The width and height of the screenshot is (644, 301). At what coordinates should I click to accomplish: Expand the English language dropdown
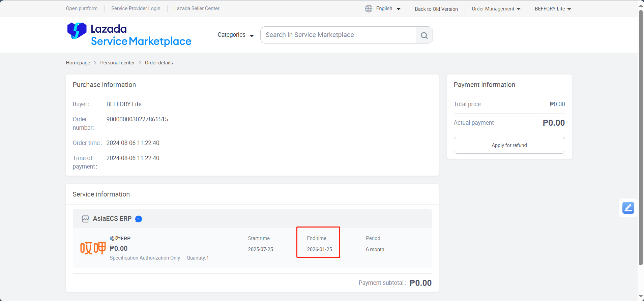click(x=388, y=8)
